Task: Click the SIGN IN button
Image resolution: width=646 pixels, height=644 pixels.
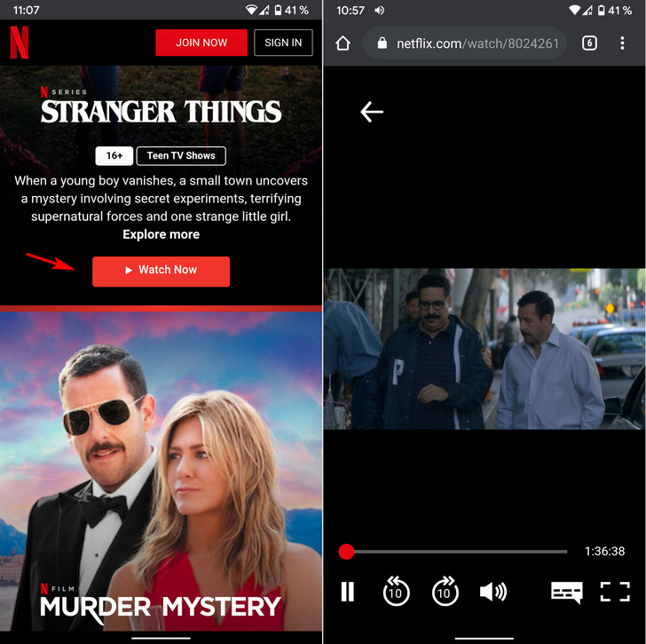Action: (x=283, y=43)
